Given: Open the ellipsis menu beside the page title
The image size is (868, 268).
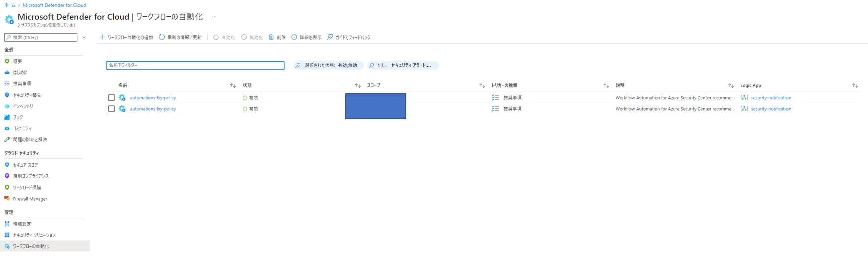Looking at the screenshot, I should 214,17.
